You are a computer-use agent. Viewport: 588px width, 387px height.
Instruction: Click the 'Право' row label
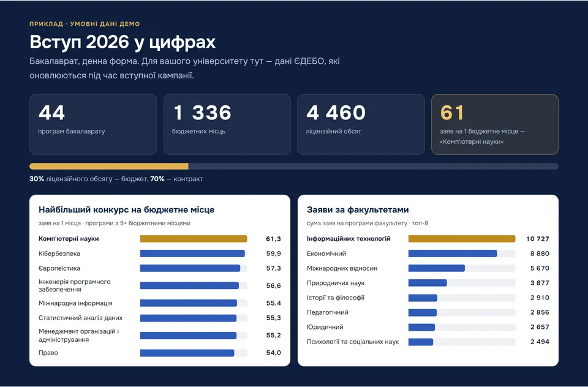(x=48, y=353)
